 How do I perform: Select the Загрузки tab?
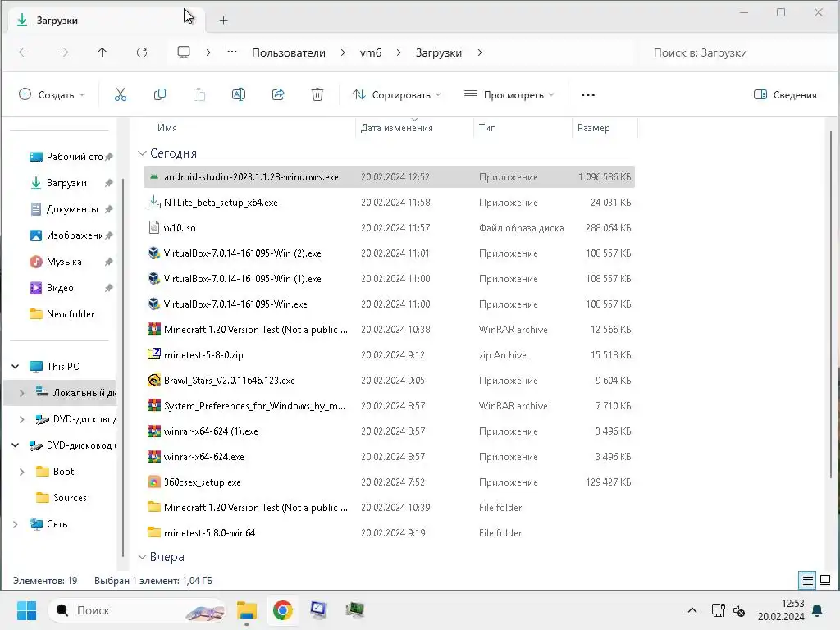(107, 21)
